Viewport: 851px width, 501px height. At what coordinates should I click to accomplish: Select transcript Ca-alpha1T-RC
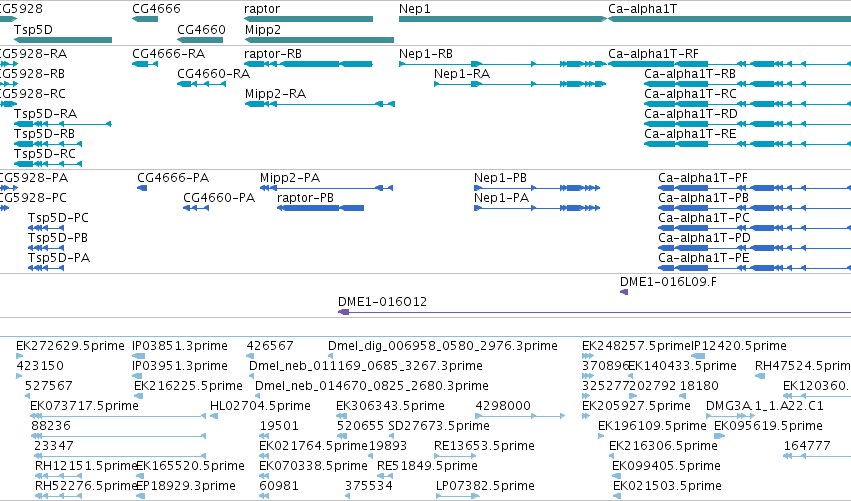click(747, 104)
